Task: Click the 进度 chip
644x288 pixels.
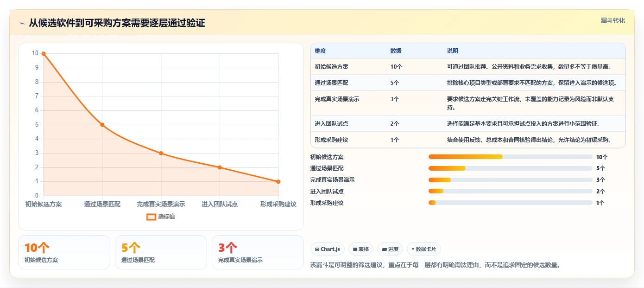Action: click(x=390, y=249)
